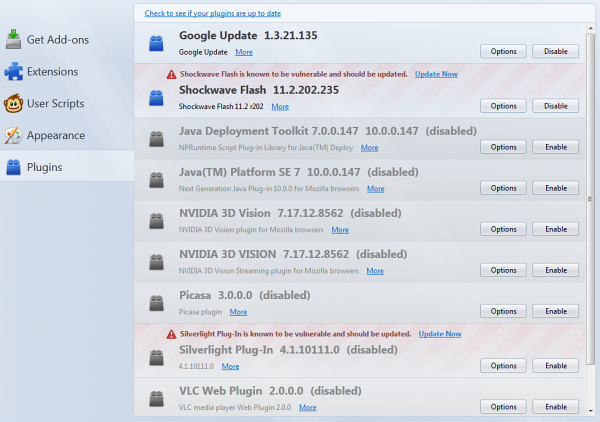The width and height of the screenshot is (600, 422).
Task: Click the Extensions puzzle piece icon
Action: click(x=14, y=71)
